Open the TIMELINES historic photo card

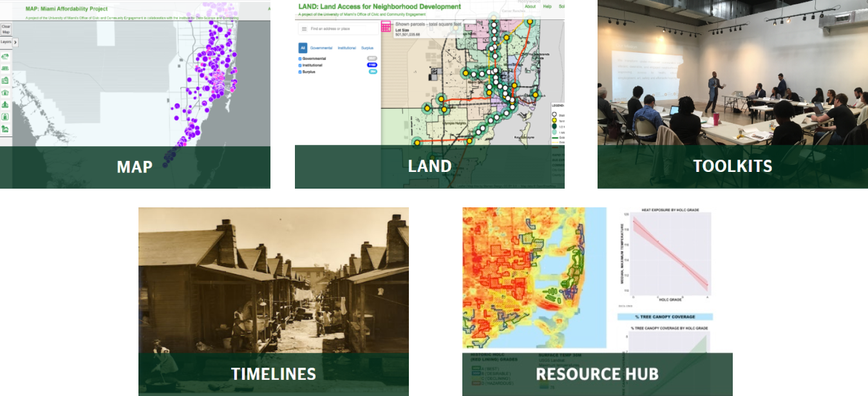pos(274,301)
